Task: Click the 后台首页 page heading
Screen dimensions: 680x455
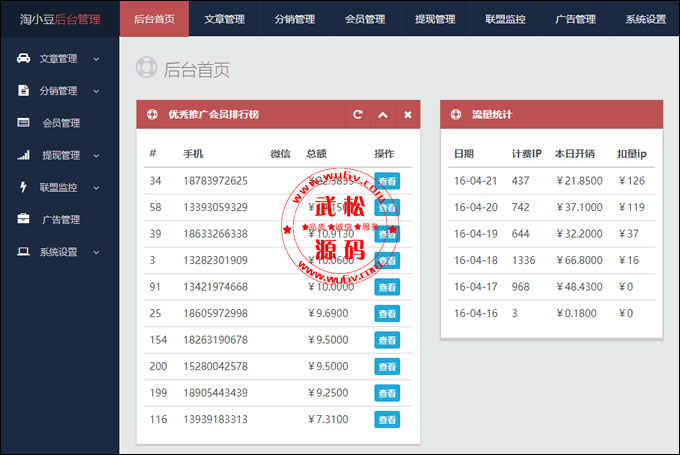Action: point(196,70)
